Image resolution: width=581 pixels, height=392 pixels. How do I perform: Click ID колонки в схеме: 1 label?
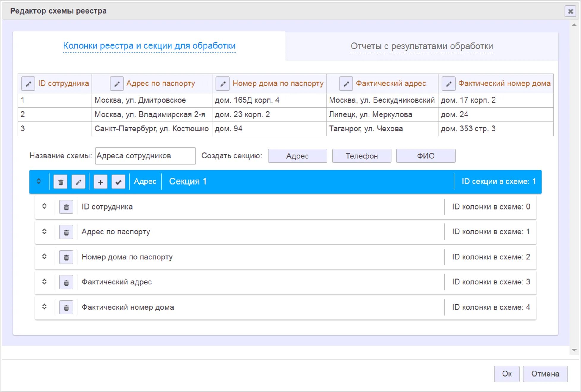pyautogui.click(x=491, y=232)
